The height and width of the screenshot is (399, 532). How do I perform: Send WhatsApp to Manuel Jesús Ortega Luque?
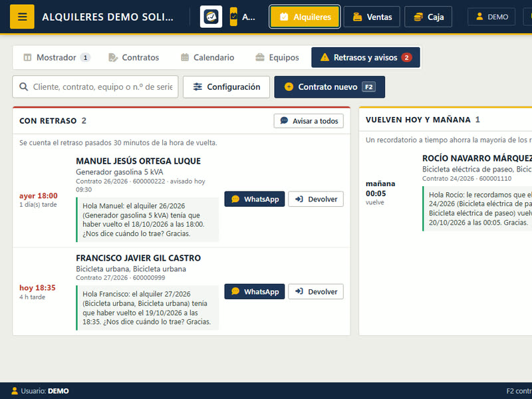click(255, 199)
